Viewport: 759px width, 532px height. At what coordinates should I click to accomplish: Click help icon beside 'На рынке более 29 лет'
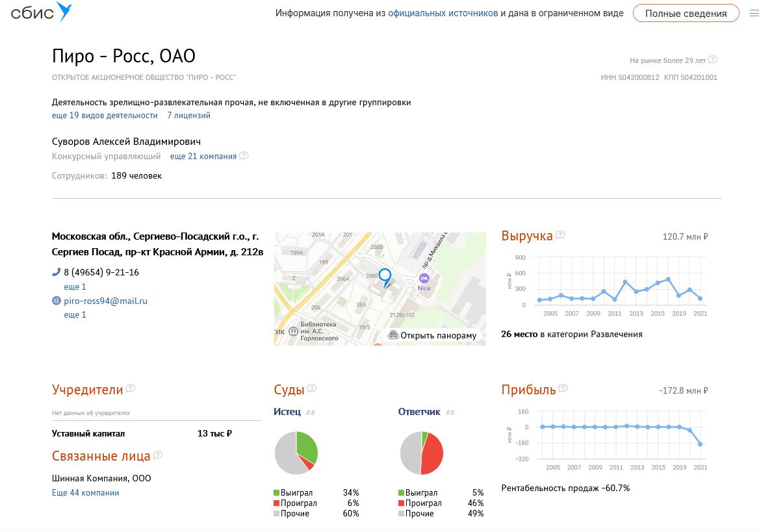[x=712, y=60]
